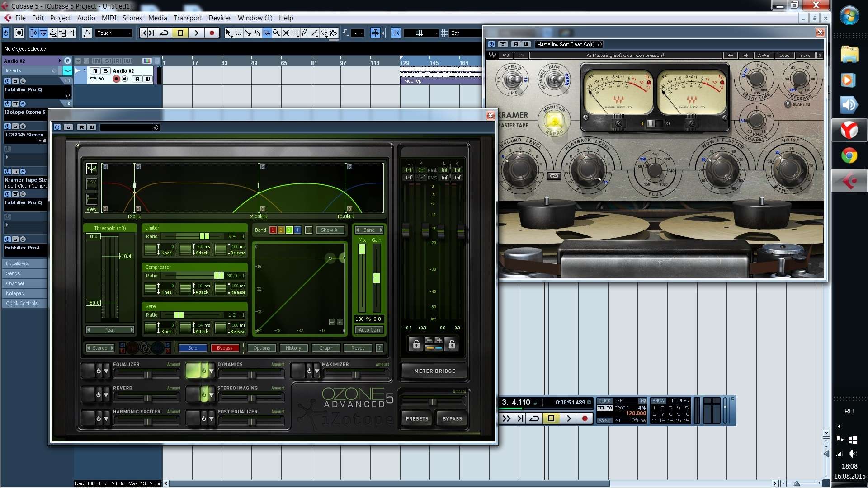
Task: Open the Bar grid type dropdown
Action: pos(466,33)
